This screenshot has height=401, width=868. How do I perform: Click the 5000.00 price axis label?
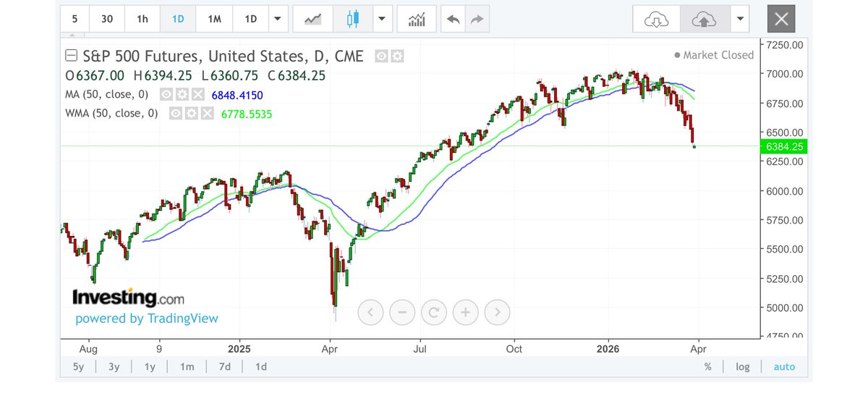coord(785,308)
